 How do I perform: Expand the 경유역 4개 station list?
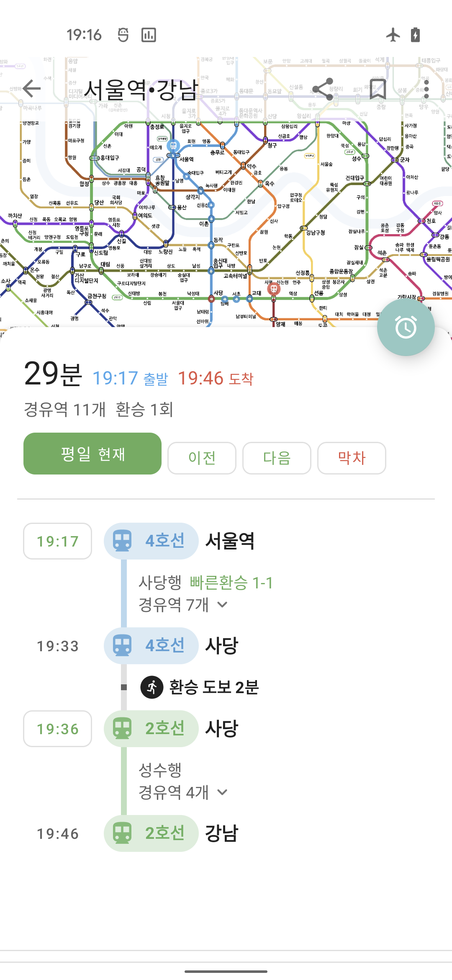[x=183, y=792]
